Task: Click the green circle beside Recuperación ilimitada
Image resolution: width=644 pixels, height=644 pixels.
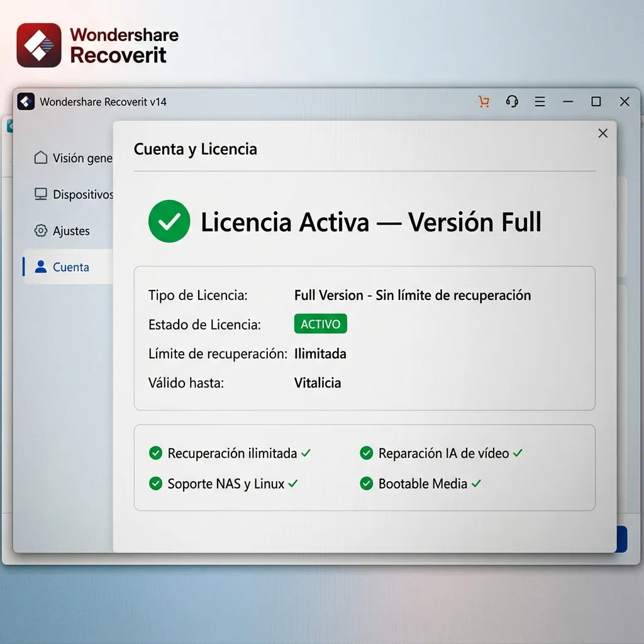Action: (x=156, y=453)
